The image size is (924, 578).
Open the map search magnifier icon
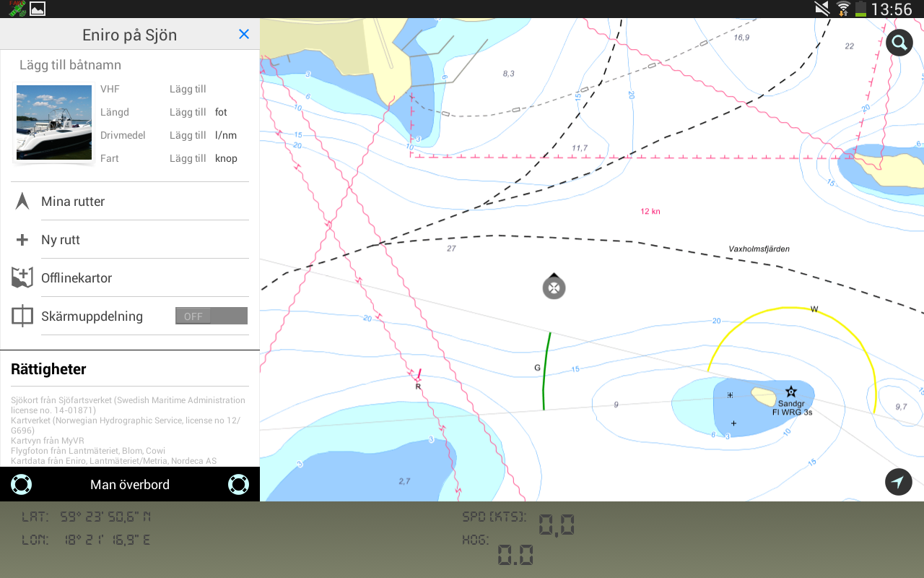[899, 43]
